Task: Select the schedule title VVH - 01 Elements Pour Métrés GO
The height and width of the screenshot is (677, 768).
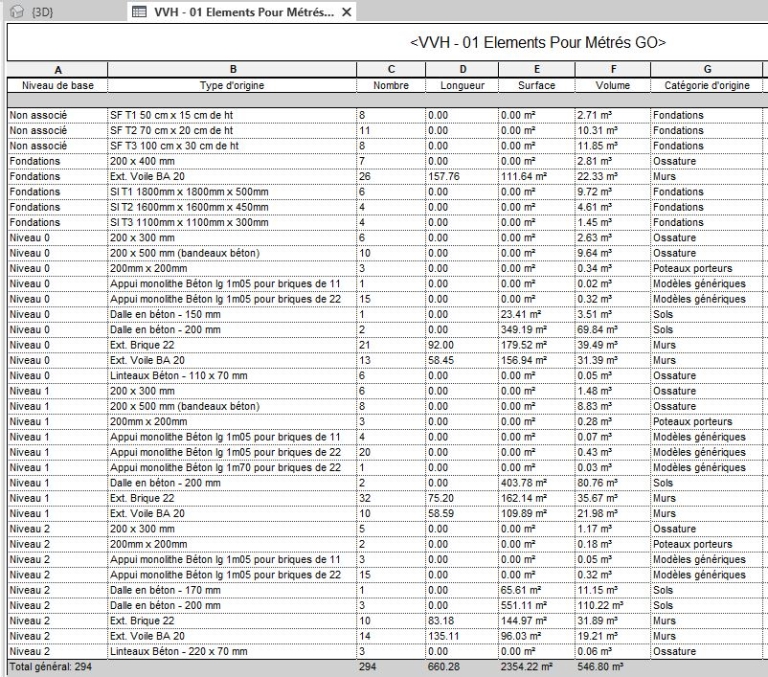Action: pos(537,42)
